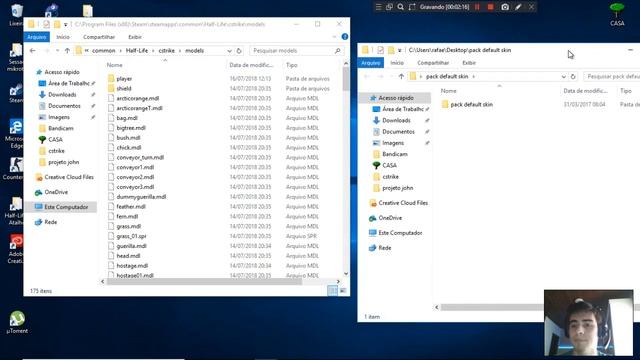
Task: Select bag.mdl file
Action: [127, 118]
